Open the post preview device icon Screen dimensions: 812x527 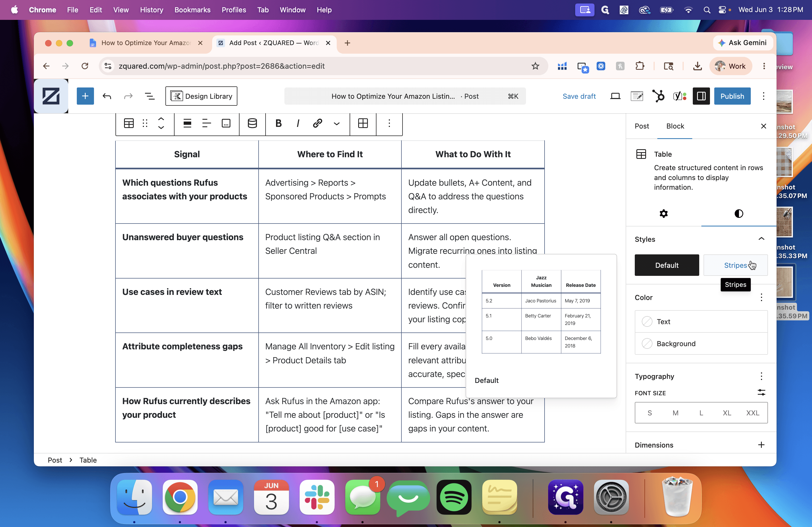coord(615,96)
